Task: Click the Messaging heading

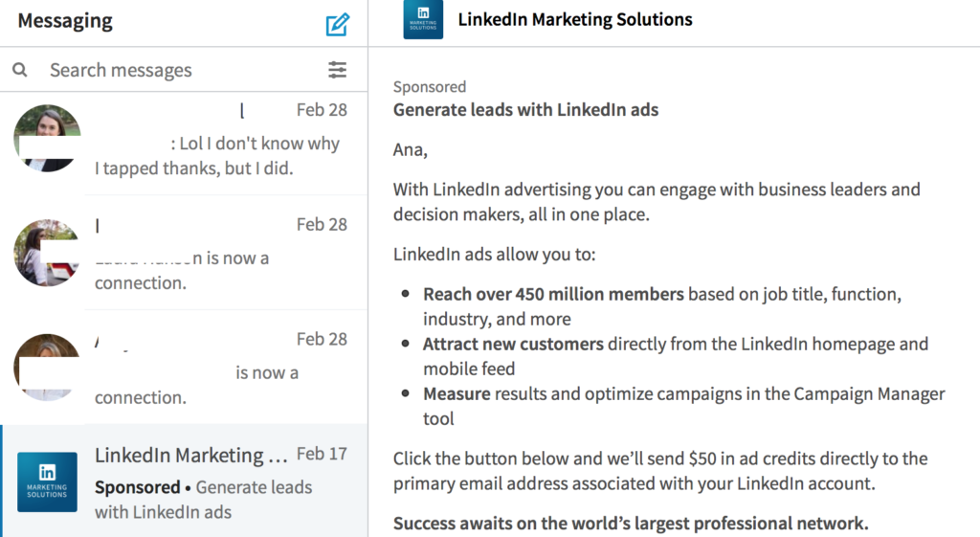Action: (x=65, y=21)
